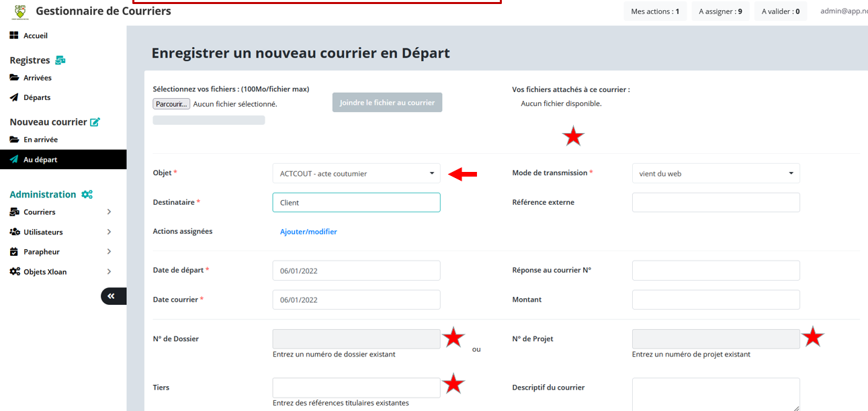Click the Départs paper plane icon

coord(14,97)
